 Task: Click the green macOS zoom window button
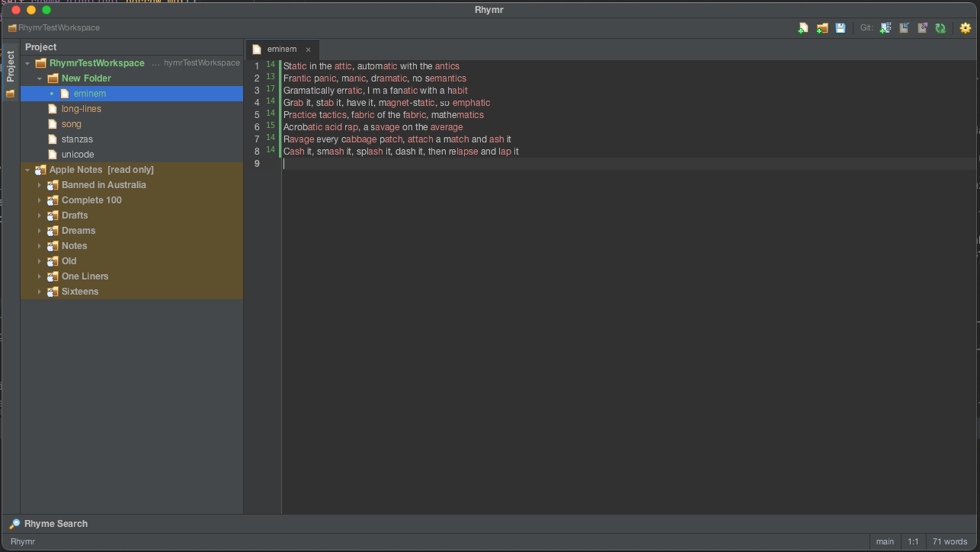(46, 10)
